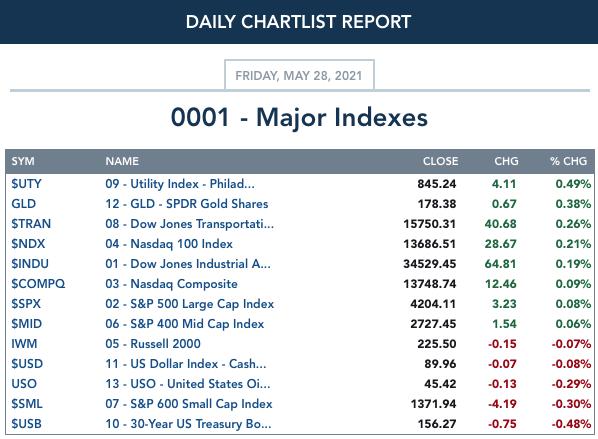This screenshot has width=598, height=439.
Task: Open the $COMPQ symbol link
Action: [38, 284]
